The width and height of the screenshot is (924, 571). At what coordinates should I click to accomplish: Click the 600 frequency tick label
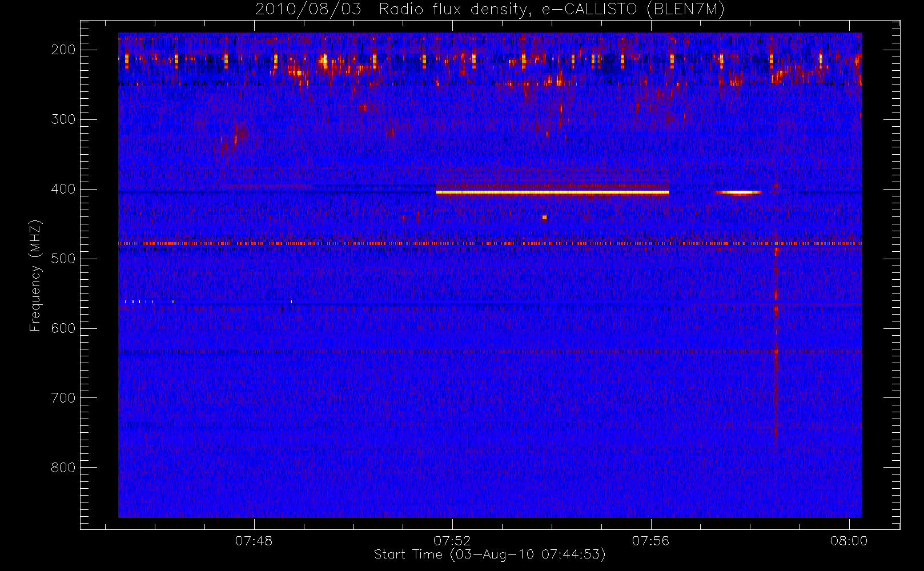pyautogui.click(x=63, y=328)
